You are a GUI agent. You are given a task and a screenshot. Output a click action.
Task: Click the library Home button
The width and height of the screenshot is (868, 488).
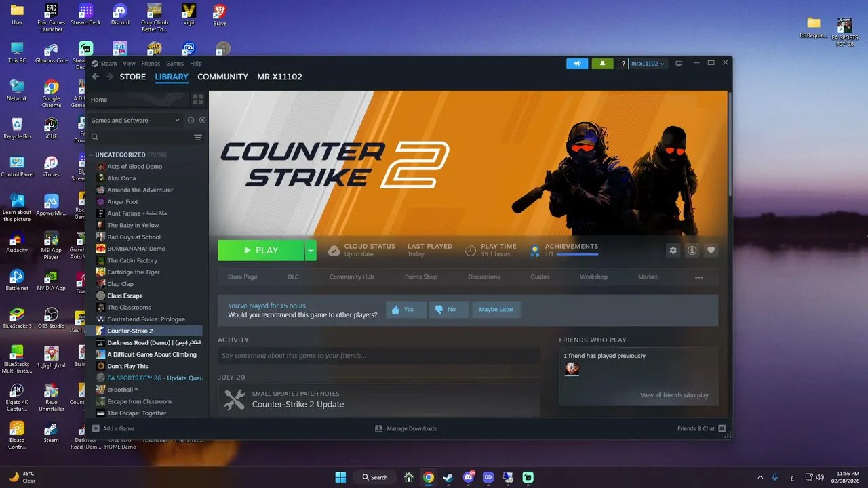click(x=138, y=100)
